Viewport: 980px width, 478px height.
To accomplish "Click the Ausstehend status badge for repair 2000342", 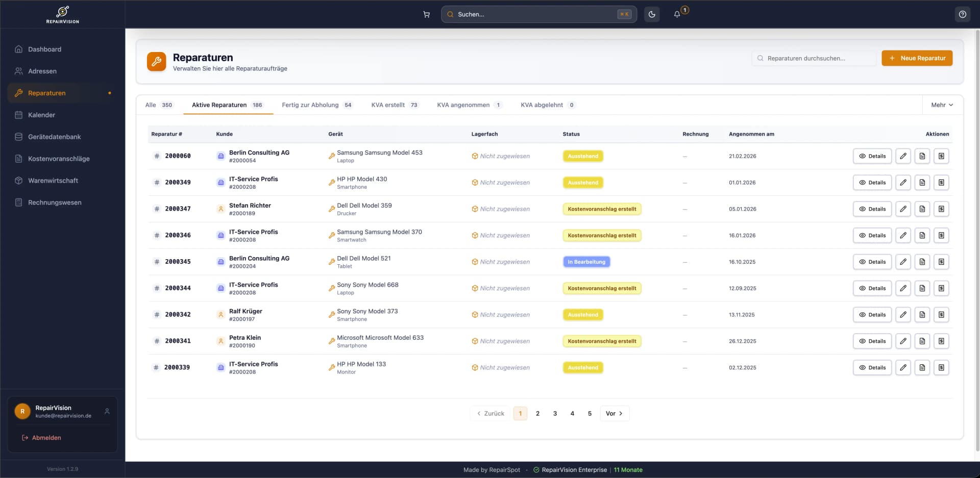I will point(583,315).
